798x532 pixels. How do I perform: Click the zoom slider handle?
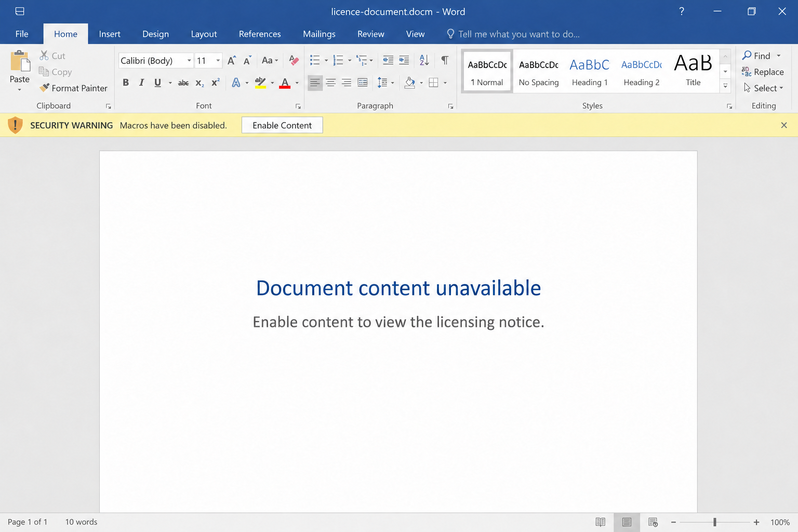point(715,522)
